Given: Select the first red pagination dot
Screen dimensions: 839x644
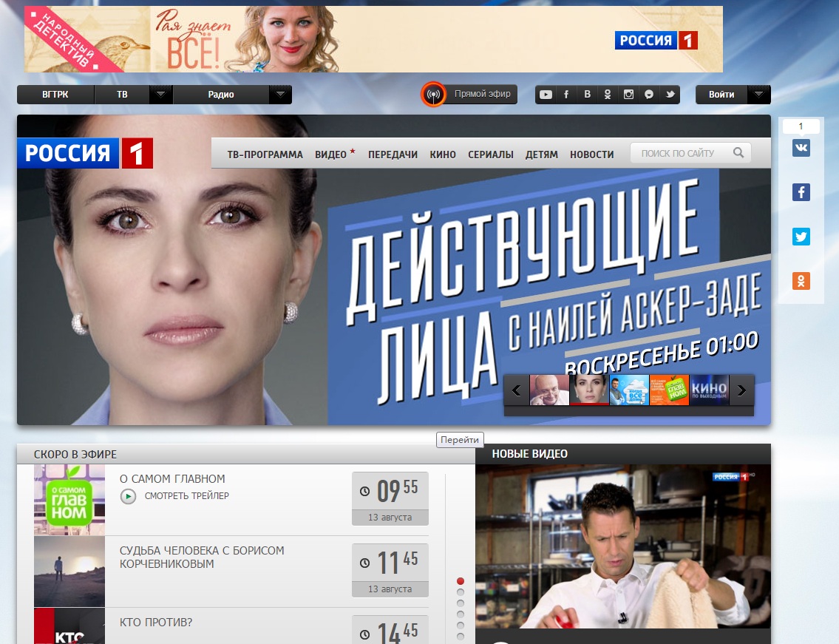Looking at the screenshot, I should [461, 581].
